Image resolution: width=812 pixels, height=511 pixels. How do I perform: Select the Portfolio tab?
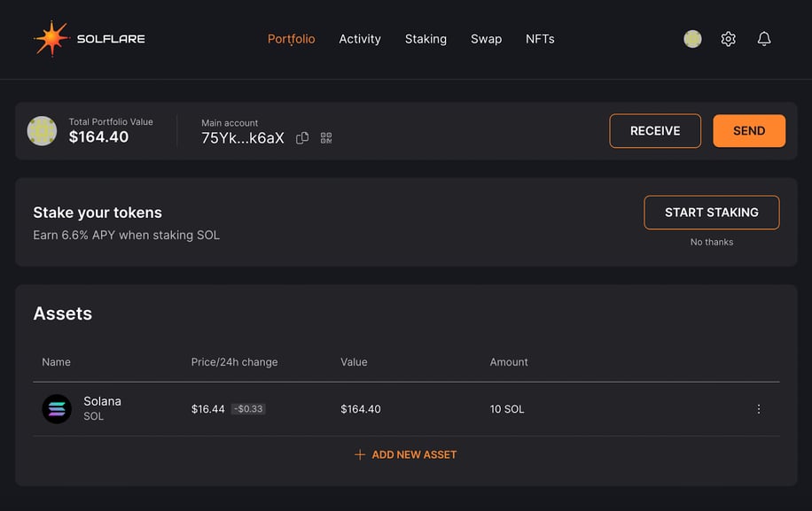click(x=291, y=39)
